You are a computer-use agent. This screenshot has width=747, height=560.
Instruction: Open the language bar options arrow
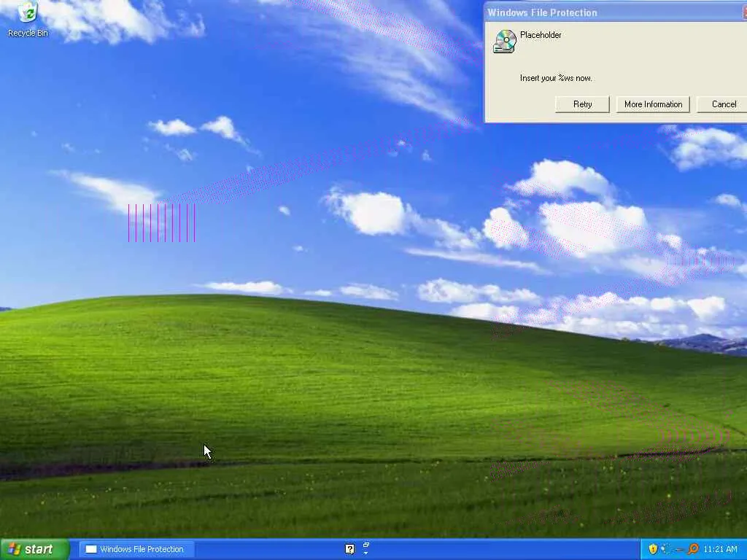tap(366, 553)
